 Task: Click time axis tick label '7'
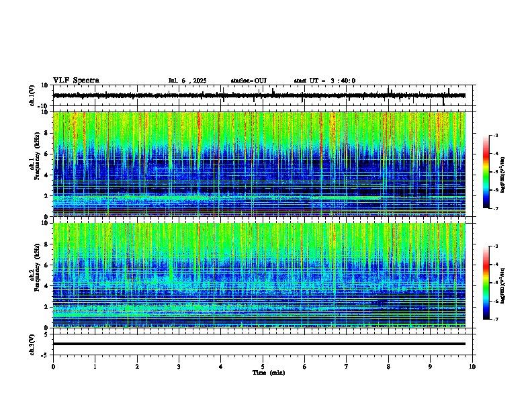click(347, 367)
